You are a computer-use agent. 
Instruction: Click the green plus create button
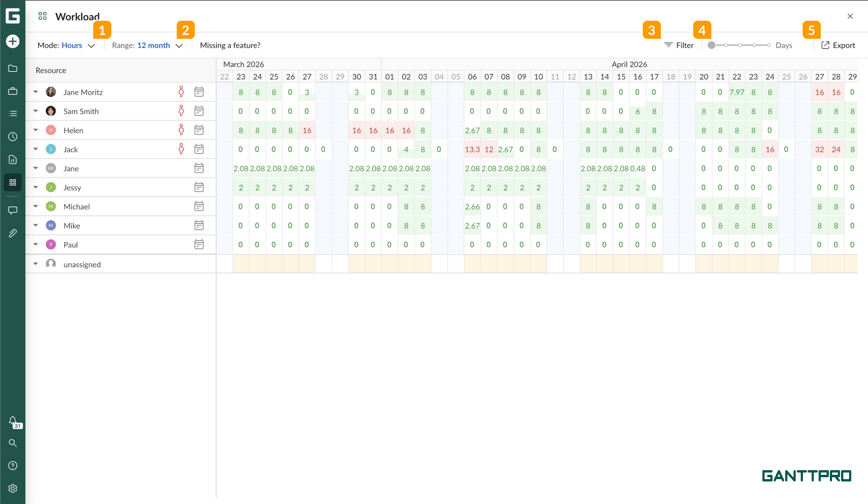pos(13,41)
